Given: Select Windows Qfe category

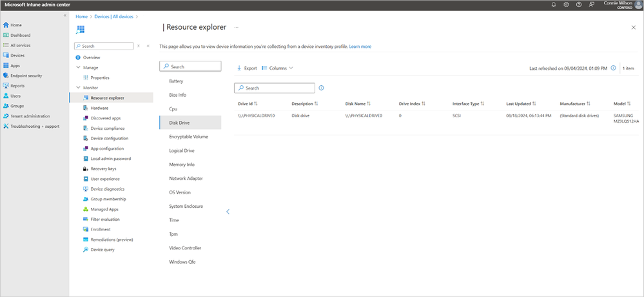Looking at the screenshot, I should click(x=190, y=262).
